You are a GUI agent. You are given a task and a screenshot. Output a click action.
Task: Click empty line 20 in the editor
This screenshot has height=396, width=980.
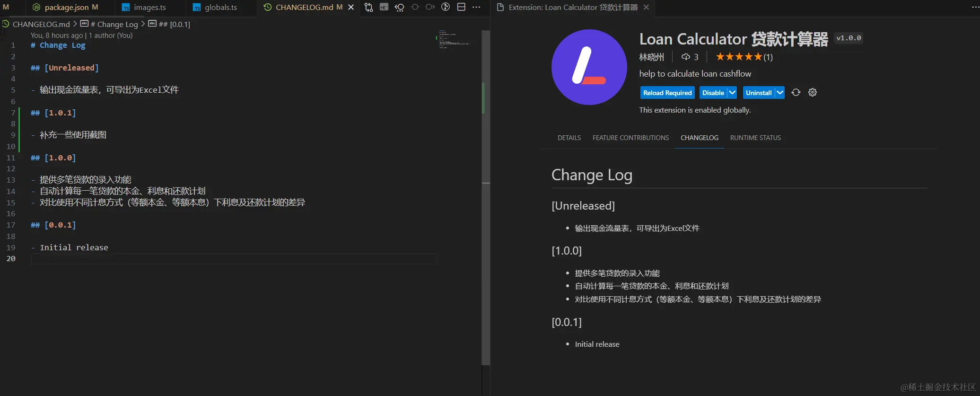(x=234, y=259)
